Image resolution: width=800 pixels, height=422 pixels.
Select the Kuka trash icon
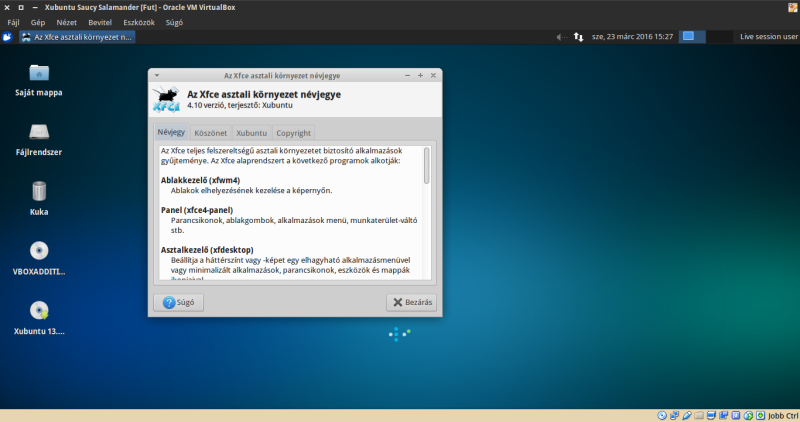pyautogui.click(x=39, y=192)
